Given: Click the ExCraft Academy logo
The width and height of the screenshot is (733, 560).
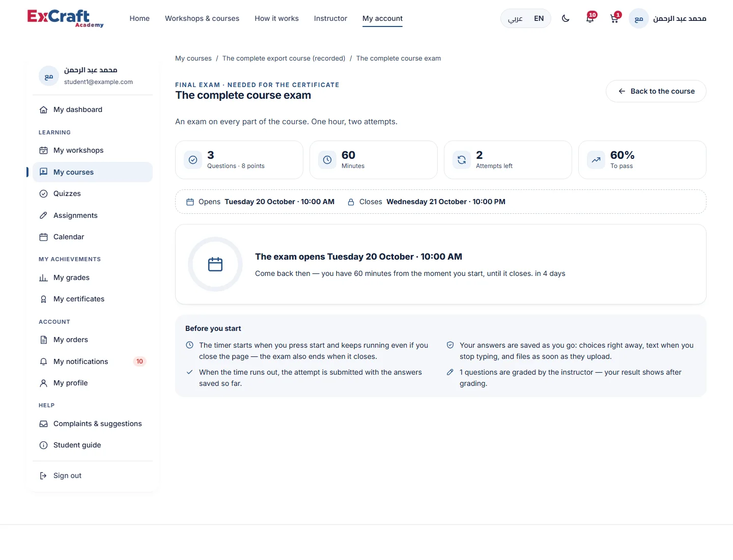Looking at the screenshot, I should [65, 18].
